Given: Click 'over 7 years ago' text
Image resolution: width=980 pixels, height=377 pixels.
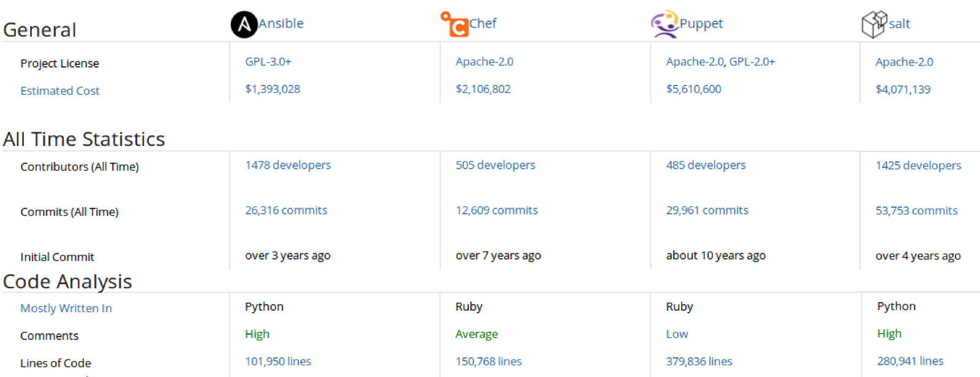Looking at the screenshot, I should [x=498, y=256].
